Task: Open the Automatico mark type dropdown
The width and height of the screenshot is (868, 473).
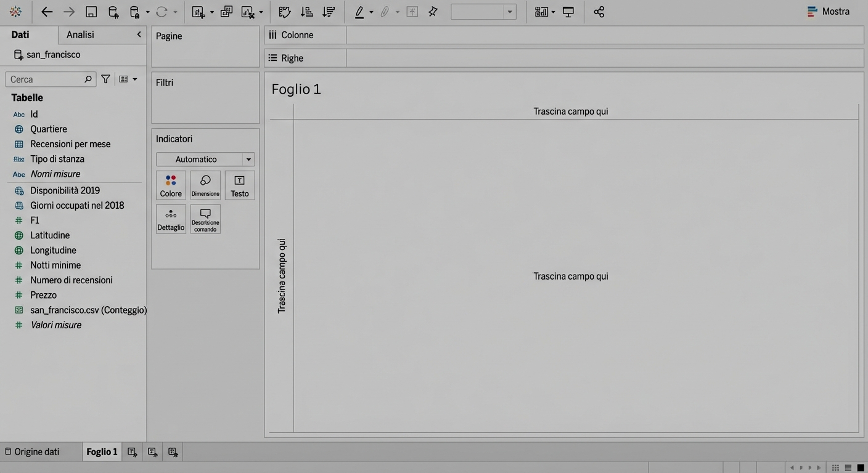Action: pyautogui.click(x=205, y=160)
